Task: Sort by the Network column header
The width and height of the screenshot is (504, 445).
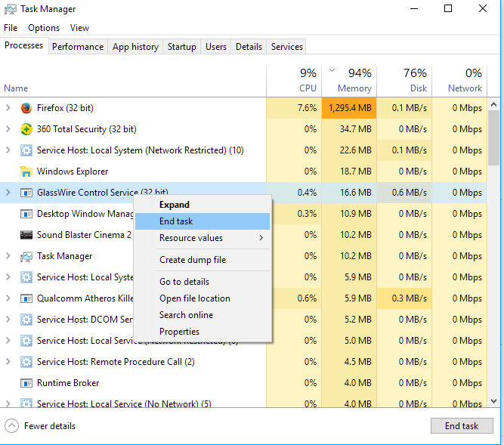Action: coord(459,81)
